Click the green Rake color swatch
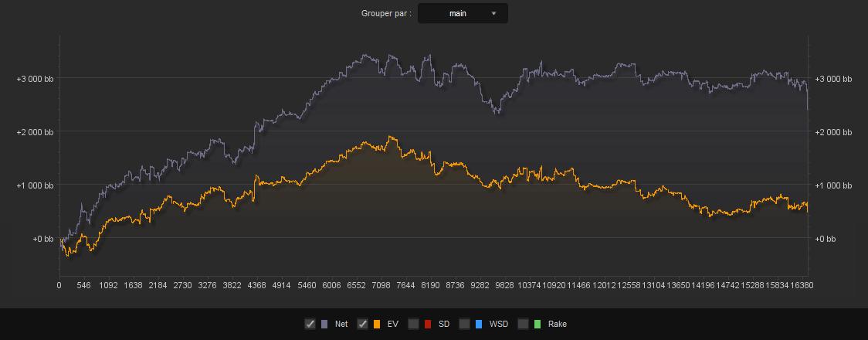The width and height of the screenshot is (868, 340). point(537,324)
